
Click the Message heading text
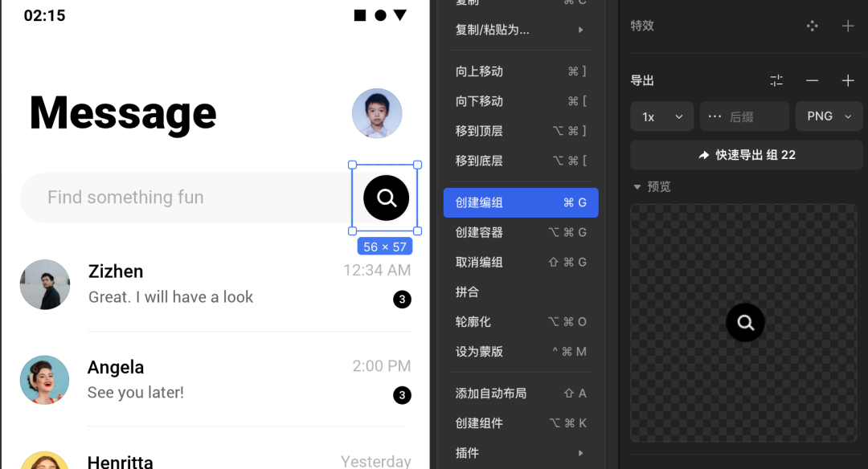pyautogui.click(x=123, y=113)
